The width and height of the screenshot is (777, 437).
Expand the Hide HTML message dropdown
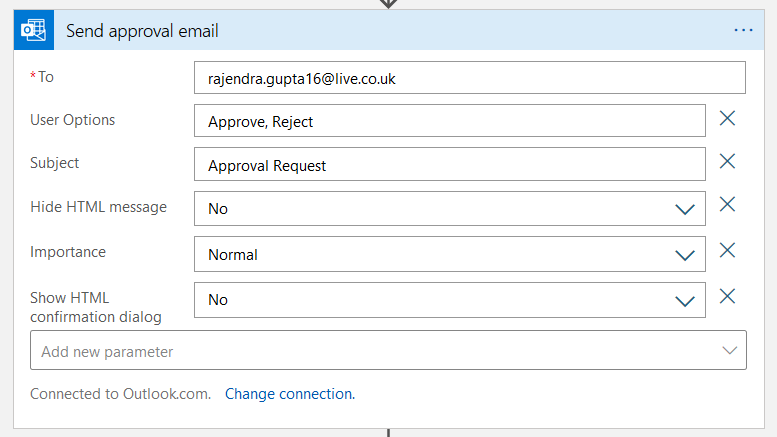pos(450,209)
